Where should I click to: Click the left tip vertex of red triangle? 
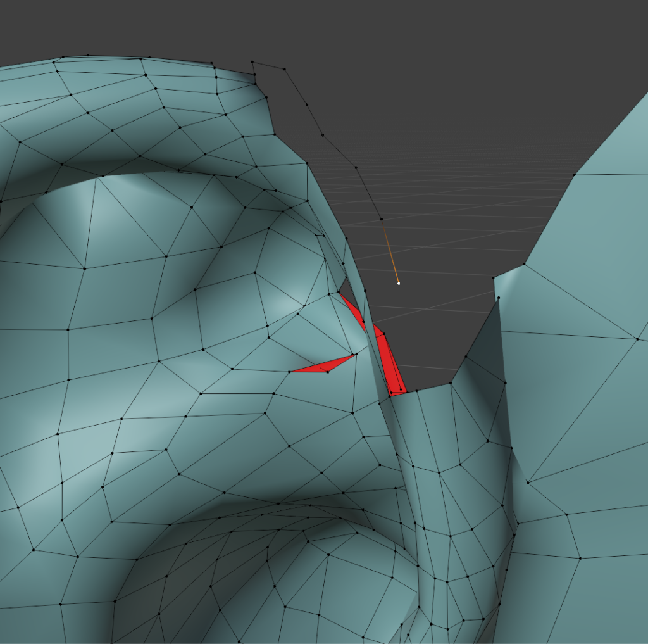point(290,371)
